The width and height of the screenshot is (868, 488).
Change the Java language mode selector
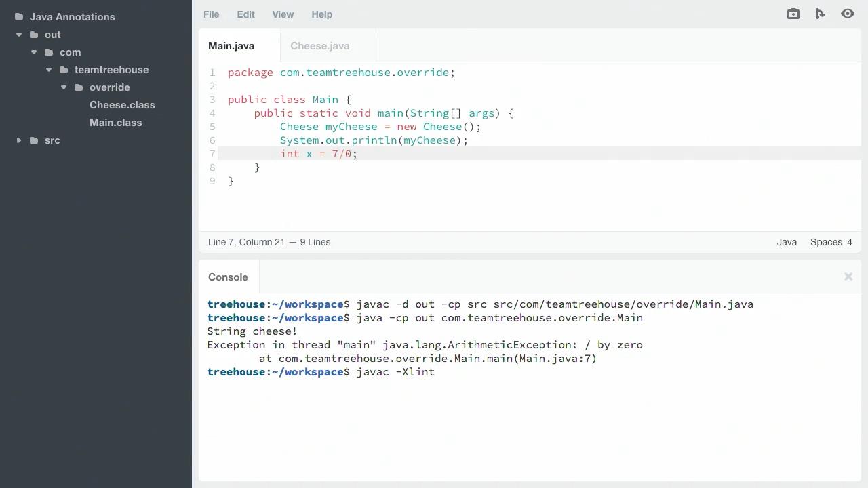point(787,242)
